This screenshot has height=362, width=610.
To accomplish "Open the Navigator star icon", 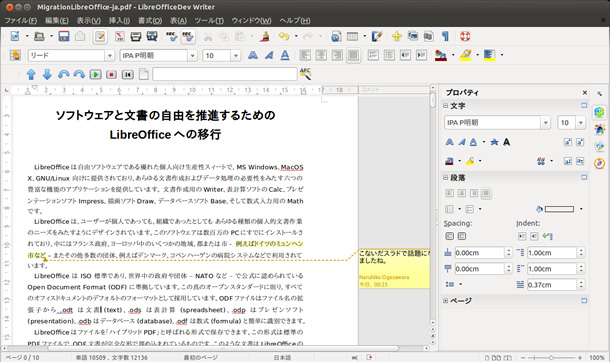I will [396, 36].
